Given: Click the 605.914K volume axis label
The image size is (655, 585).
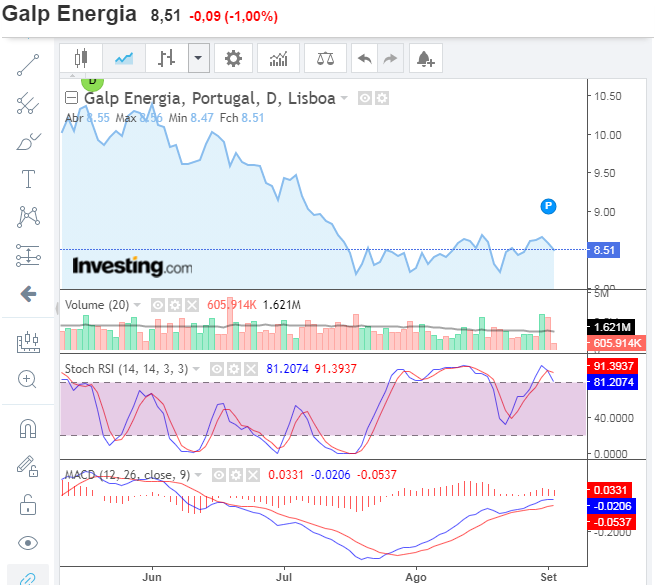Looking at the screenshot, I should [x=617, y=343].
